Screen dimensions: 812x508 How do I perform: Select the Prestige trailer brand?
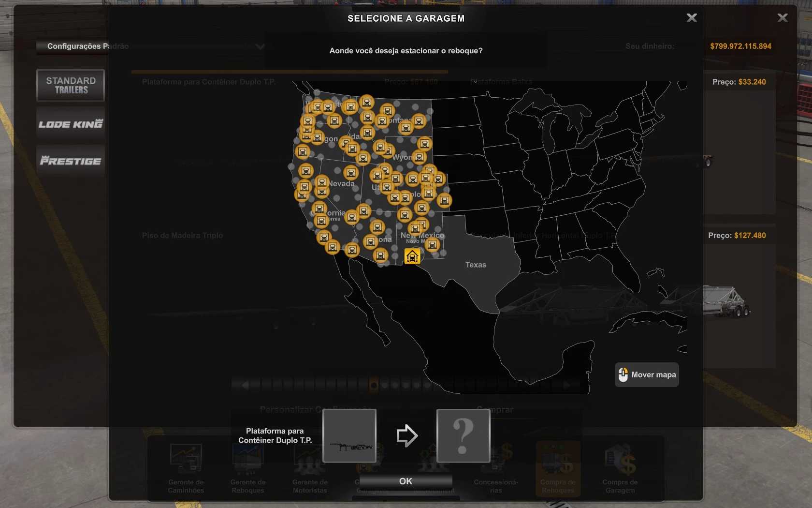point(71,161)
